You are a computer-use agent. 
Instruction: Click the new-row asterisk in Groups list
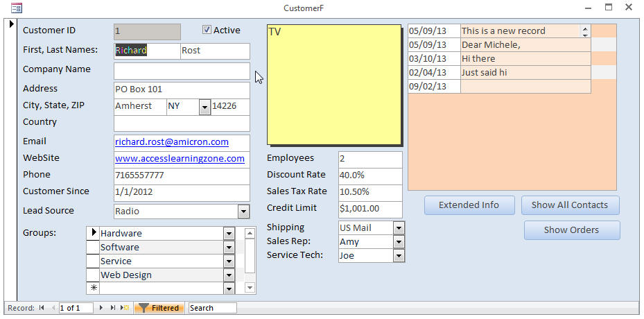pyautogui.click(x=92, y=288)
